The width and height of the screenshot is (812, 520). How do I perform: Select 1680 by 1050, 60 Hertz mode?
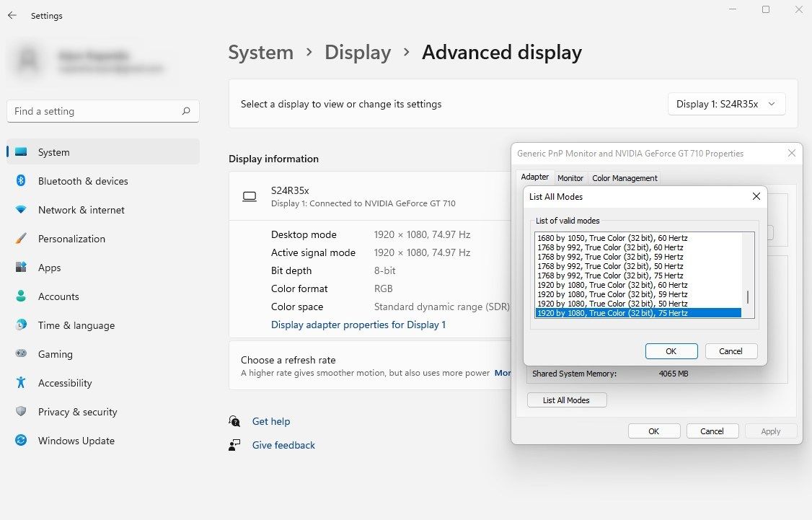click(x=638, y=238)
